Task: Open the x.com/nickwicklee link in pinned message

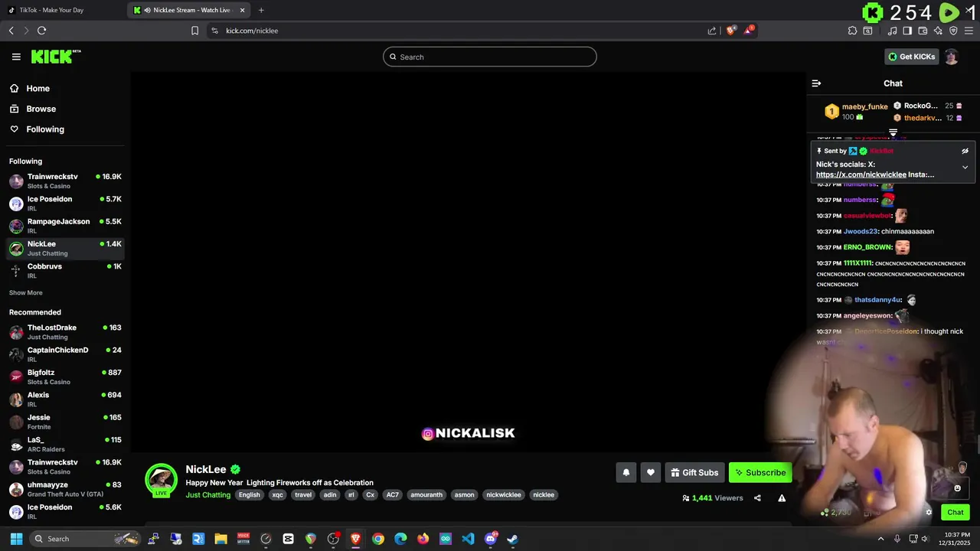Action: point(861,174)
